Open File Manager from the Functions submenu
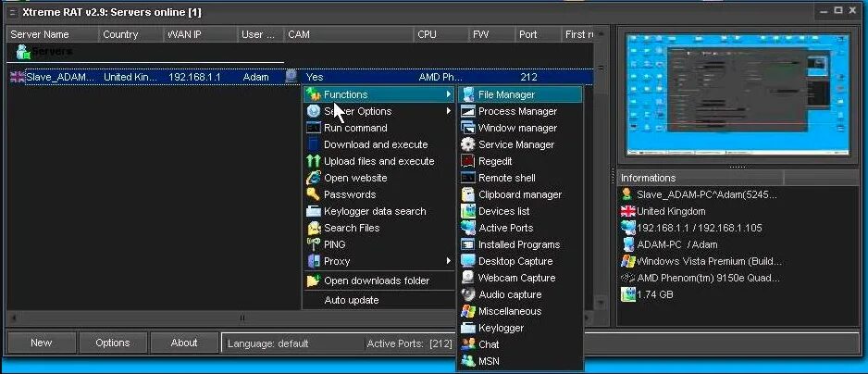868x374 pixels. [x=519, y=94]
